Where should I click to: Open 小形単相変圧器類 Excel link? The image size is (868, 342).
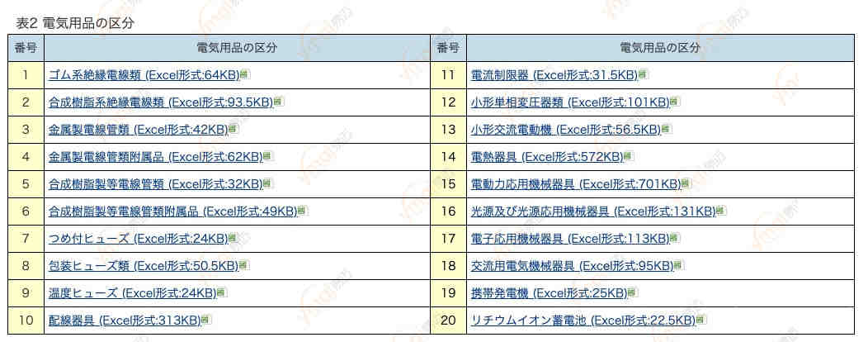pos(570,102)
